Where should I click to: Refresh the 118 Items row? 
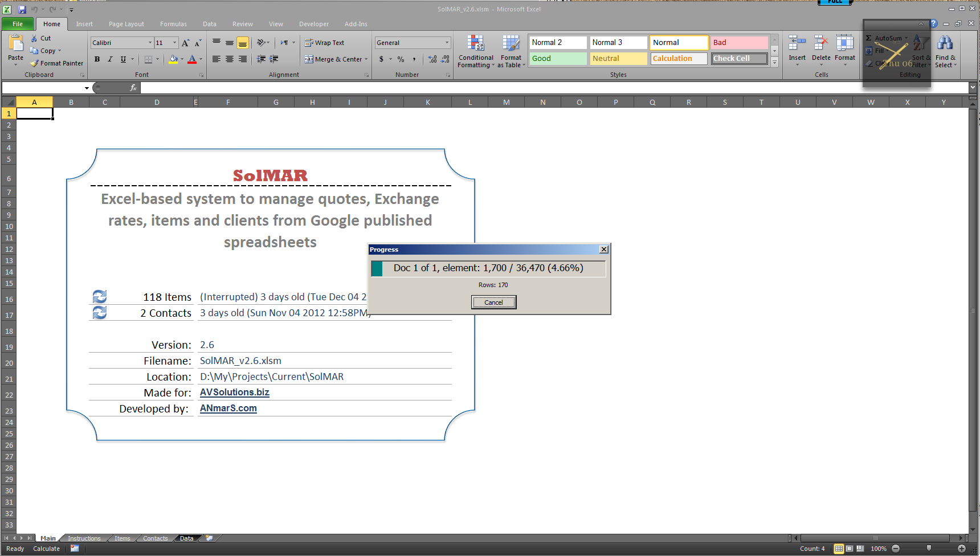(x=100, y=297)
